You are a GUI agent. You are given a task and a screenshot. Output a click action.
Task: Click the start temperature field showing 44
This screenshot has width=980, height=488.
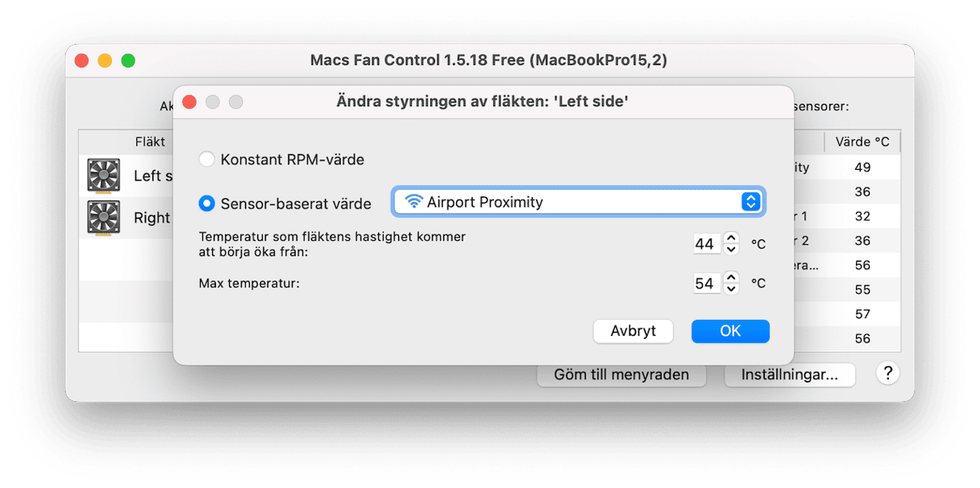coord(705,243)
